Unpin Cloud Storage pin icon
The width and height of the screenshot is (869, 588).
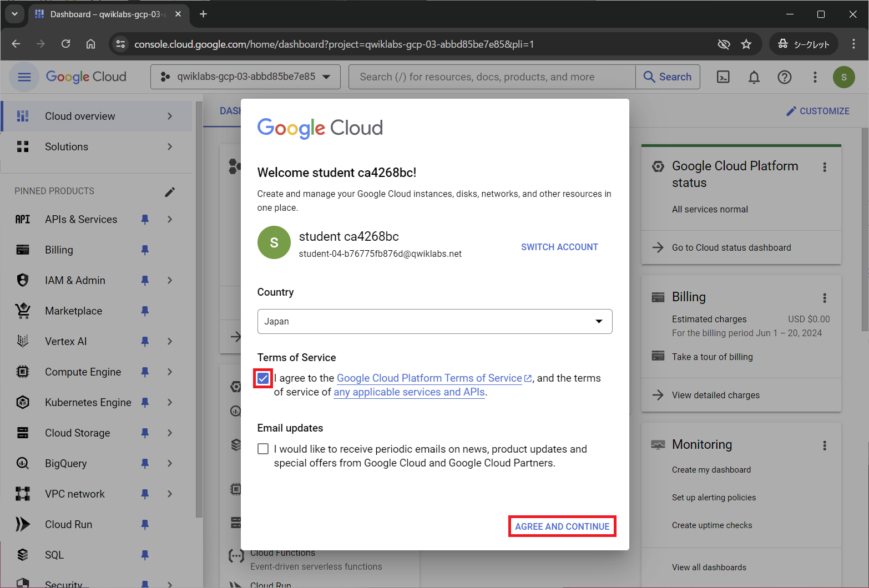click(x=145, y=433)
